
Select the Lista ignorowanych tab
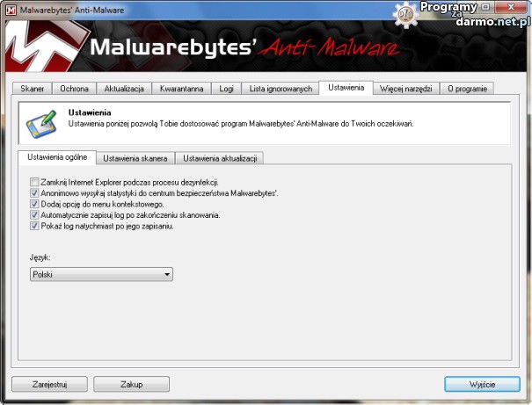click(281, 89)
